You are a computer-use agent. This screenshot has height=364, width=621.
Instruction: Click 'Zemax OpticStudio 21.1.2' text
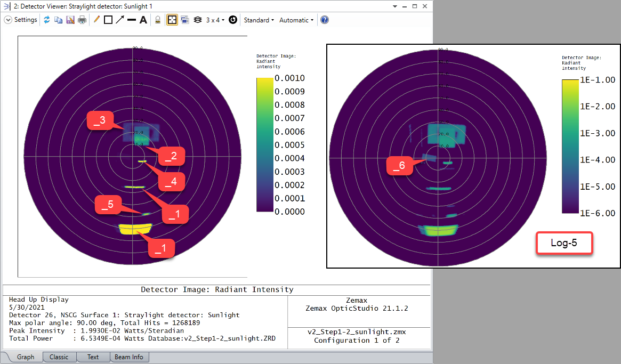pyautogui.click(x=357, y=308)
